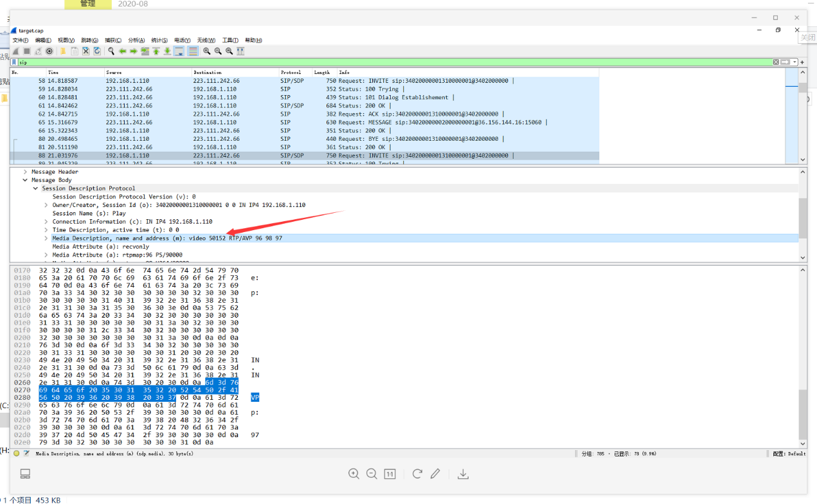This screenshot has width=817, height=504.
Task: Expand Media Attribute rtpmap:96 PS/90000 node
Action: (x=46, y=255)
